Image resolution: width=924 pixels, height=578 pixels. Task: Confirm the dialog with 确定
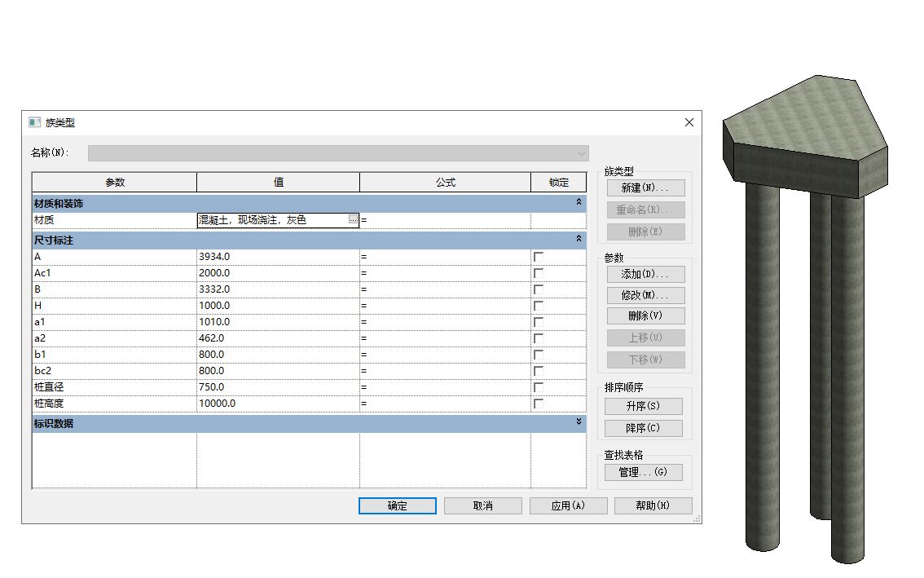pyautogui.click(x=397, y=505)
